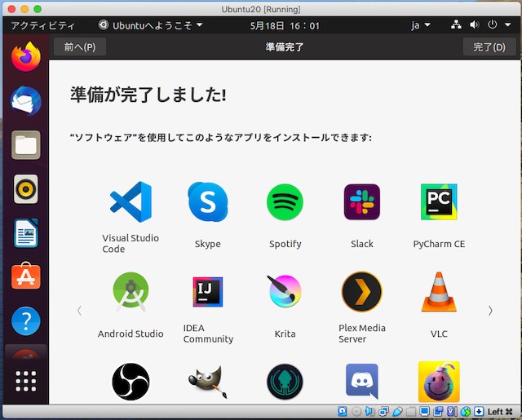
Task: Go to previous page of apps
Action: coord(79,311)
